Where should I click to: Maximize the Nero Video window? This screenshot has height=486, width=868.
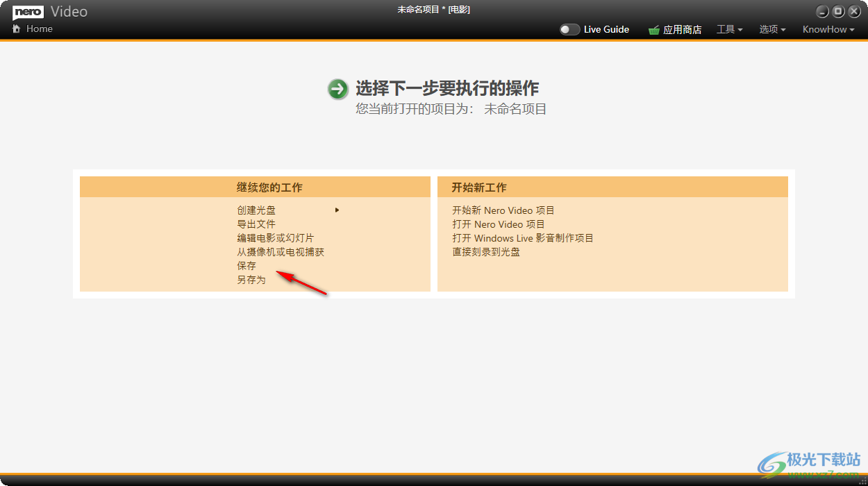838,12
